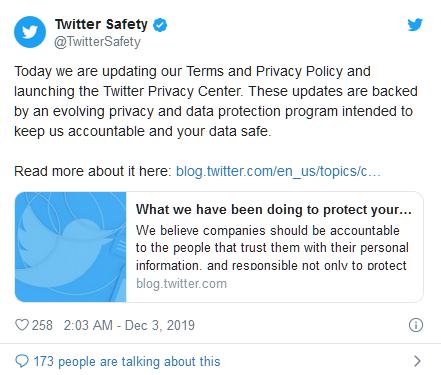The width and height of the screenshot is (441, 375).
Task: Follow the blog.twitter.com/en_us/topics link
Action: (278, 171)
